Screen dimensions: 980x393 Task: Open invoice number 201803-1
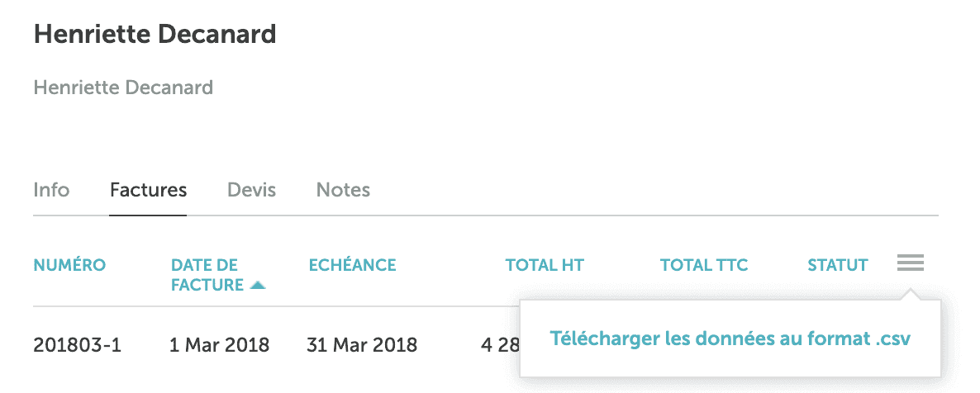click(x=77, y=344)
